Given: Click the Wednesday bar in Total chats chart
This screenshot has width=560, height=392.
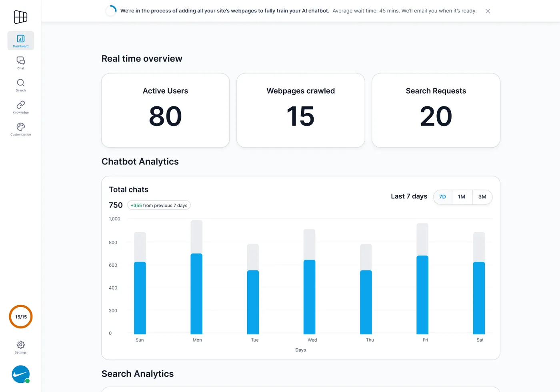Looking at the screenshot, I should pos(310,297).
